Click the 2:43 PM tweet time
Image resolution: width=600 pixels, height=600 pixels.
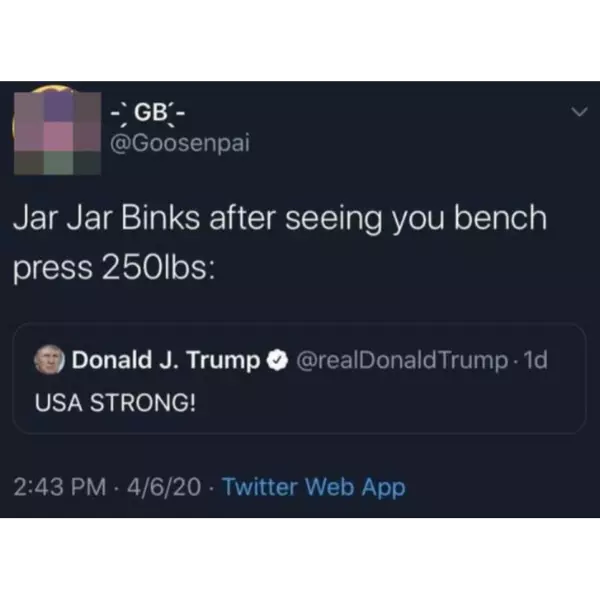pyautogui.click(x=60, y=487)
